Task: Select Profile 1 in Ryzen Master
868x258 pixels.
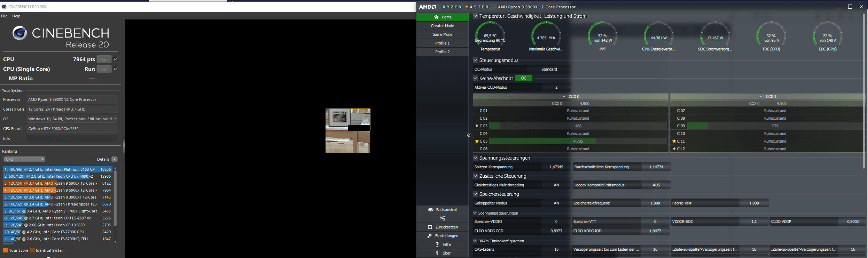Action: pyautogui.click(x=442, y=43)
